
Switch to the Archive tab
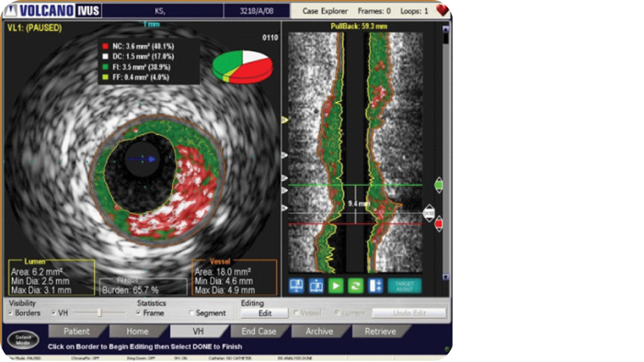[x=319, y=332]
